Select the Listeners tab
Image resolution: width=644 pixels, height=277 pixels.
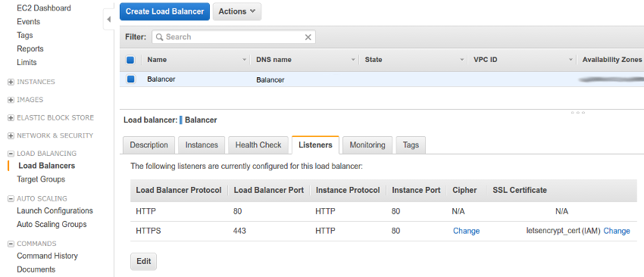point(315,145)
